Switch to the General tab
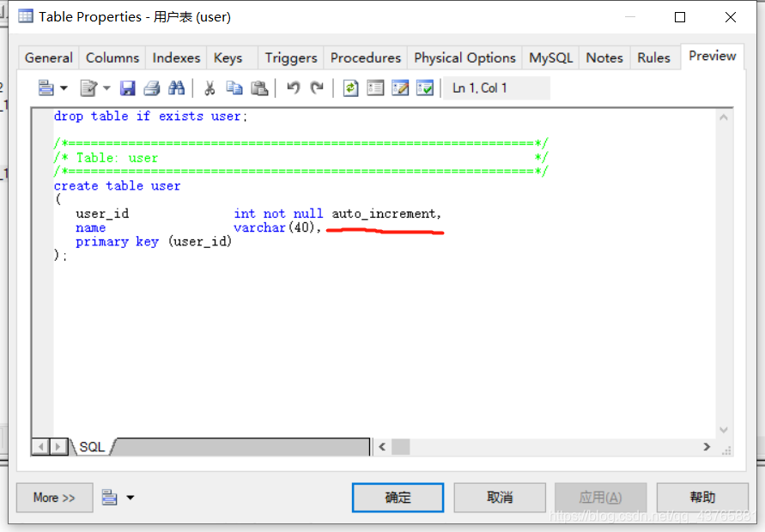The width and height of the screenshot is (765, 532). point(49,58)
